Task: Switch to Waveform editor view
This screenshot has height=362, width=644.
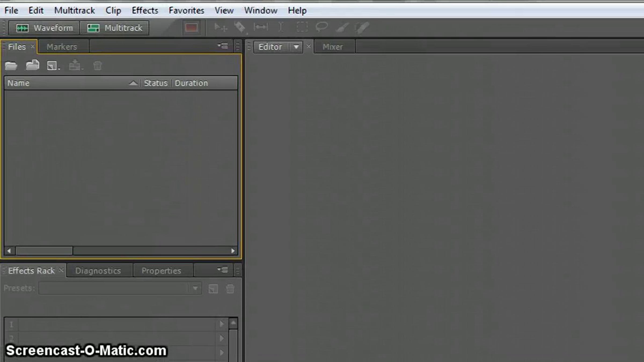Action: [x=44, y=28]
